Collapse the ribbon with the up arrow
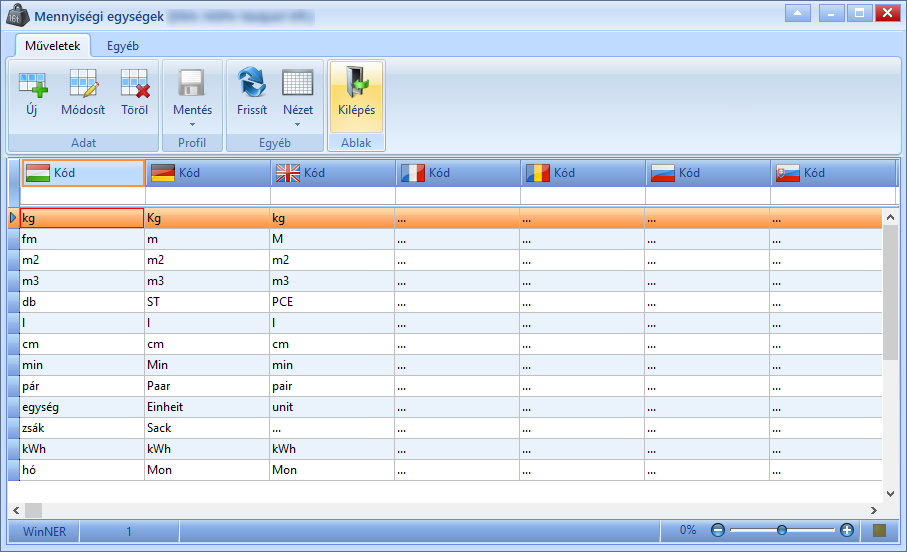907x552 pixels. (798, 13)
